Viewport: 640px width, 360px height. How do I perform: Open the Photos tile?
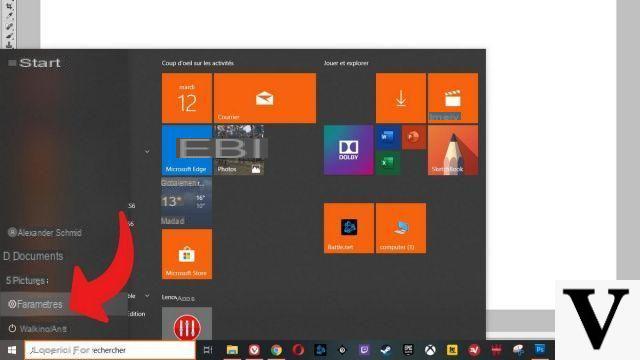pos(239,150)
